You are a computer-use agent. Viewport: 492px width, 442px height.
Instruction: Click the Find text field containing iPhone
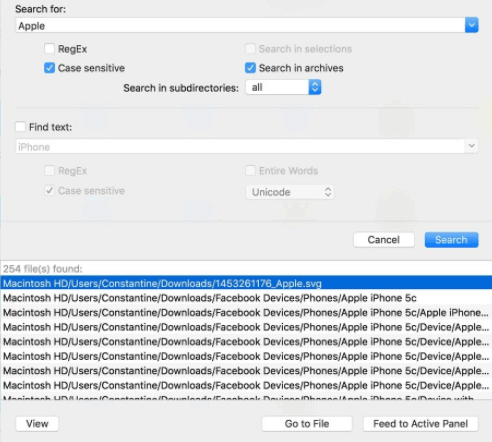point(240,146)
